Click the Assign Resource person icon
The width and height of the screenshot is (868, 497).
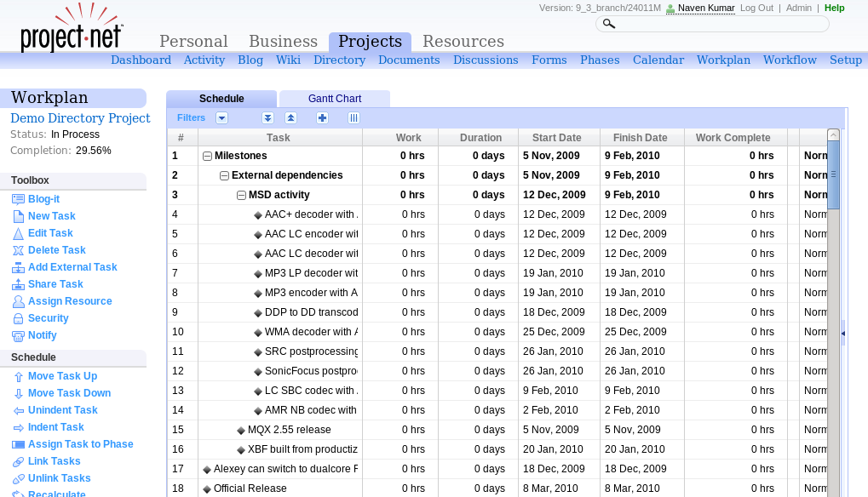click(x=18, y=301)
